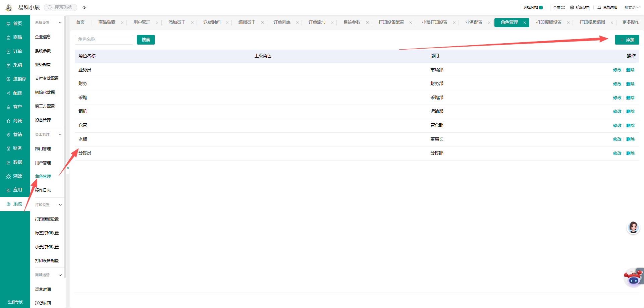Open 系统设置 in the top bar

pyautogui.click(x=580, y=7)
